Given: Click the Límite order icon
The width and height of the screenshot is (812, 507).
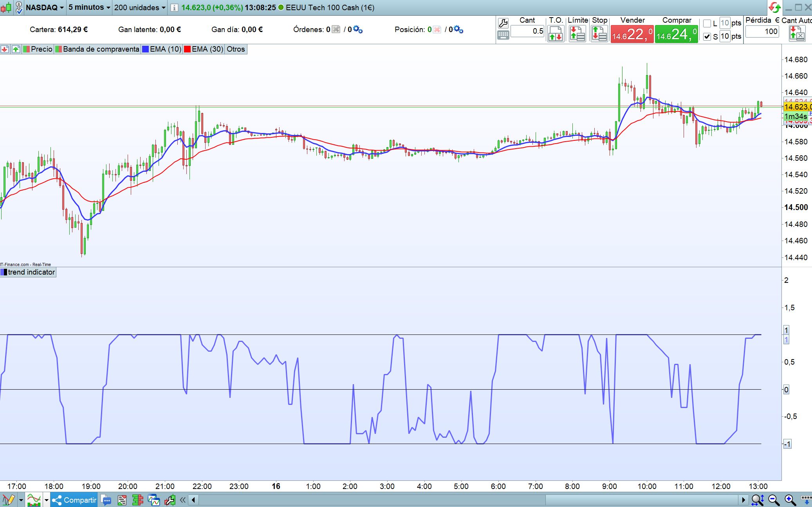Looking at the screenshot, I should pos(577,34).
